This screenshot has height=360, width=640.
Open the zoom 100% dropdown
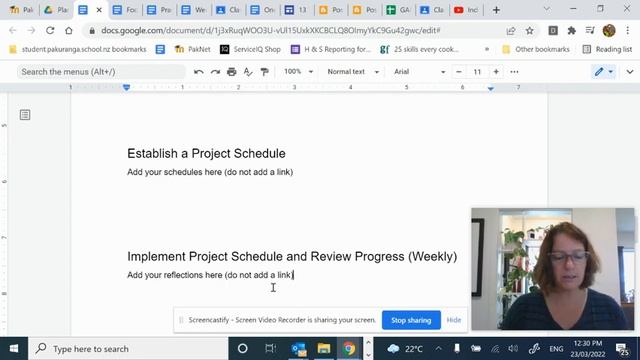(x=298, y=72)
